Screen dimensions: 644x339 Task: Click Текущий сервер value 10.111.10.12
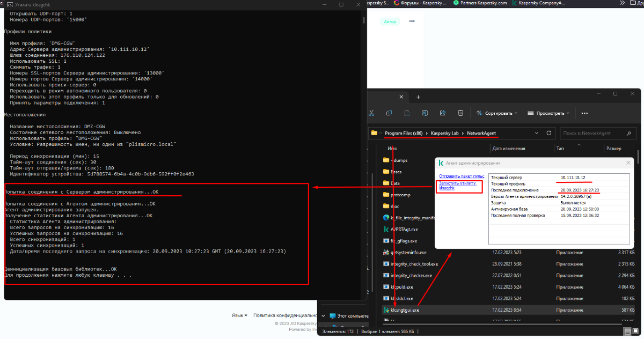pyautogui.click(x=573, y=177)
